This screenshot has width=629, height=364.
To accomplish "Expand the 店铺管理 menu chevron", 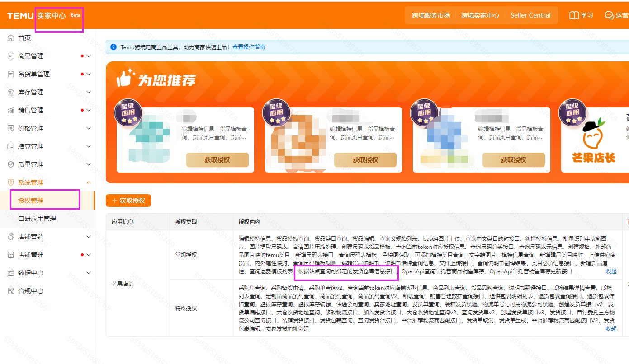I will [x=89, y=255].
